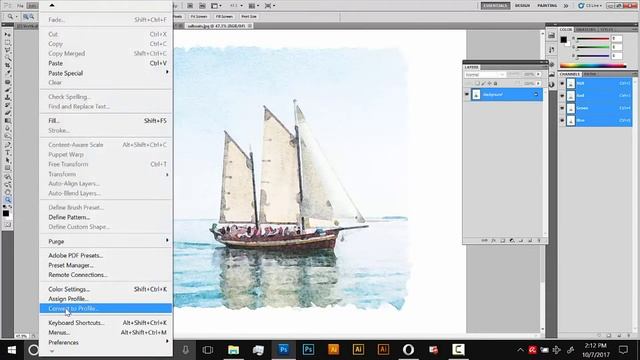
Task: Open the layer Fill slider arrow
Action: [x=538, y=84]
